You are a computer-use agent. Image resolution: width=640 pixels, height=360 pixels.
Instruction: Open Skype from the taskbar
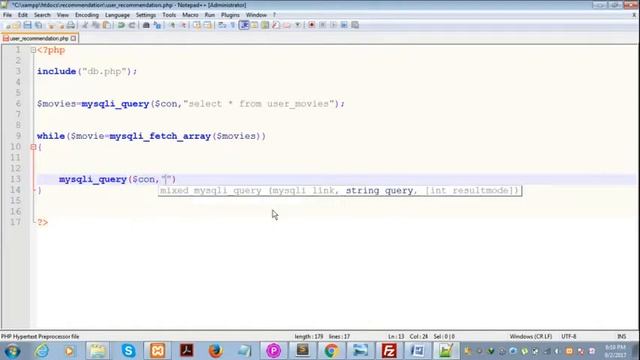coord(128,351)
